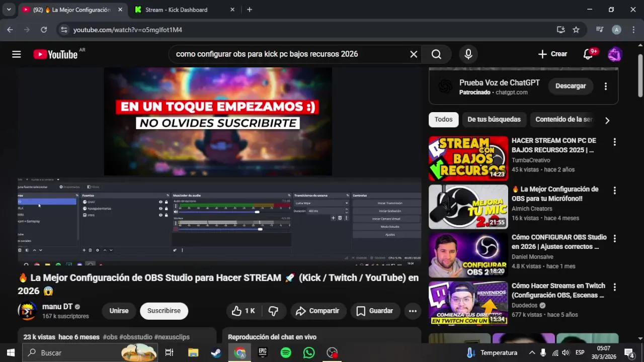Image resolution: width=644 pixels, height=362 pixels.
Task: Bookmark this page with star icon
Action: click(x=576, y=30)
